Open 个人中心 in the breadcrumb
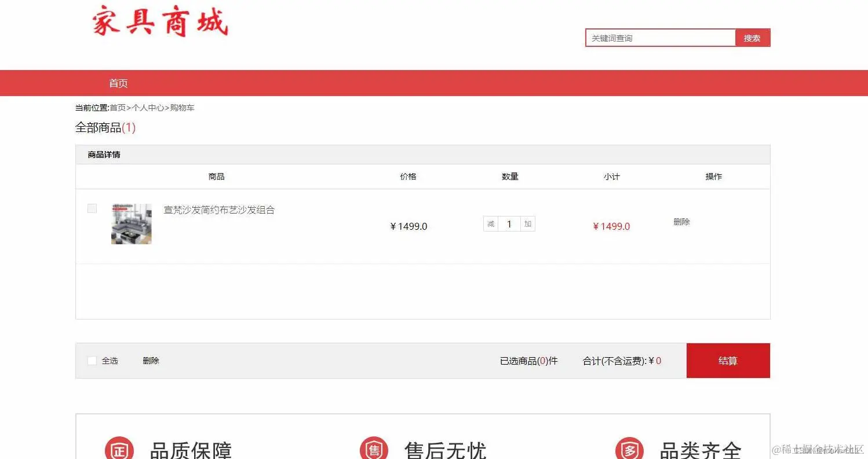Image resolution: width=868 pixels, height=459 pixels. pos(148,108)
